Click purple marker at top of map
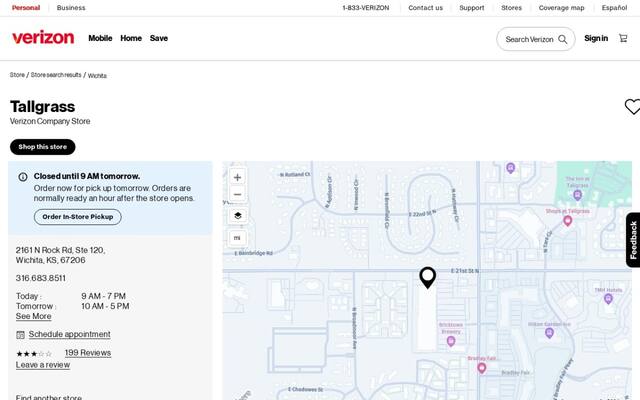The height and width of the screenshot is (400, 640). [x=510, y=167]
